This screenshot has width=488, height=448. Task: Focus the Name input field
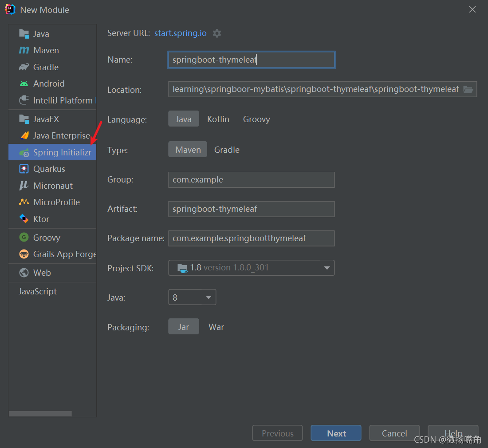(252, 60)
